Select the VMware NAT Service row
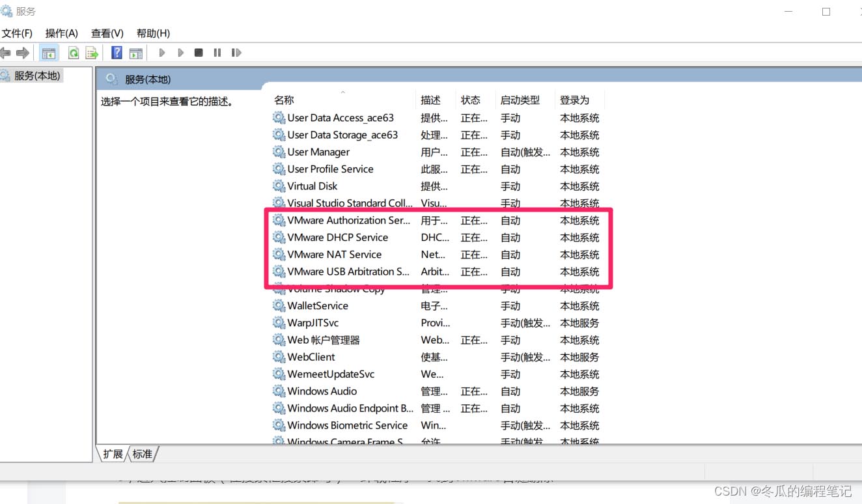This screenshot has height=504, width=862. click(x=334, y=255)
